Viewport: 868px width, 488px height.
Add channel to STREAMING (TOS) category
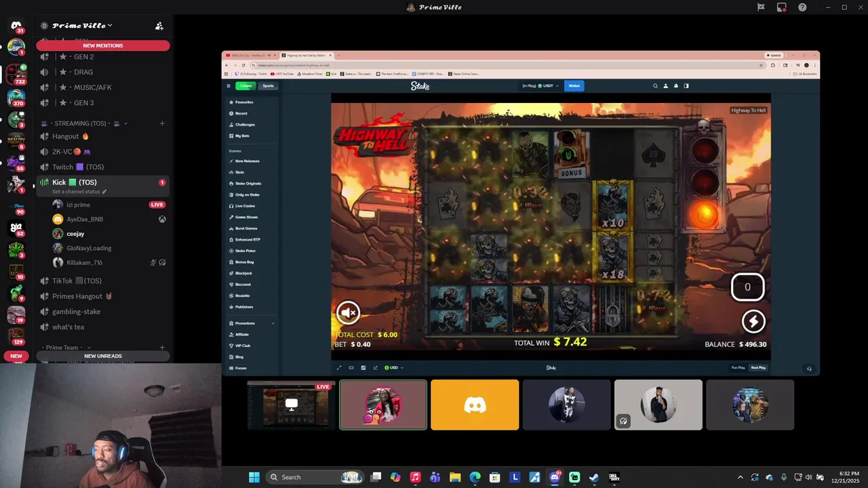tap(162, 123)
